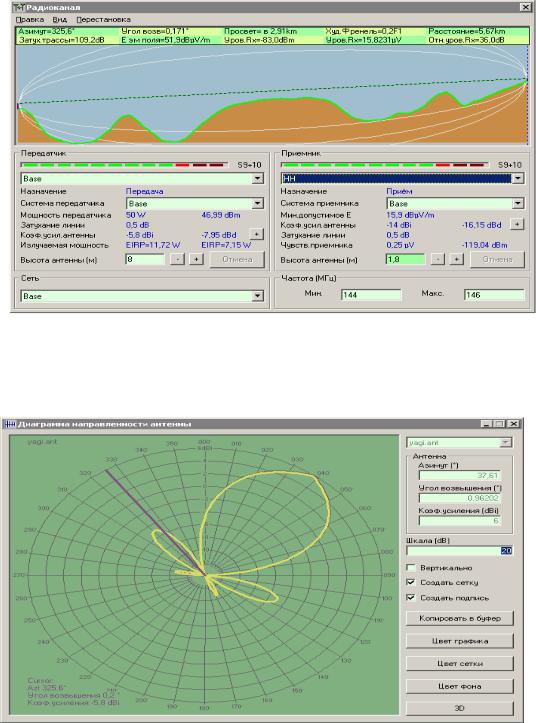Expand the yagi.ant antenna file dropdown

[x=506, y=443]
